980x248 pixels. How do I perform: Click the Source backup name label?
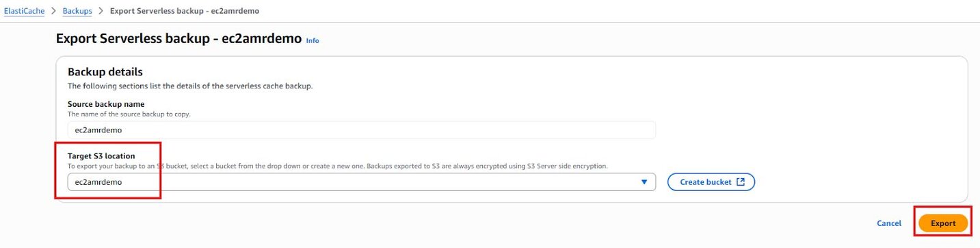(x=106, y=104)
